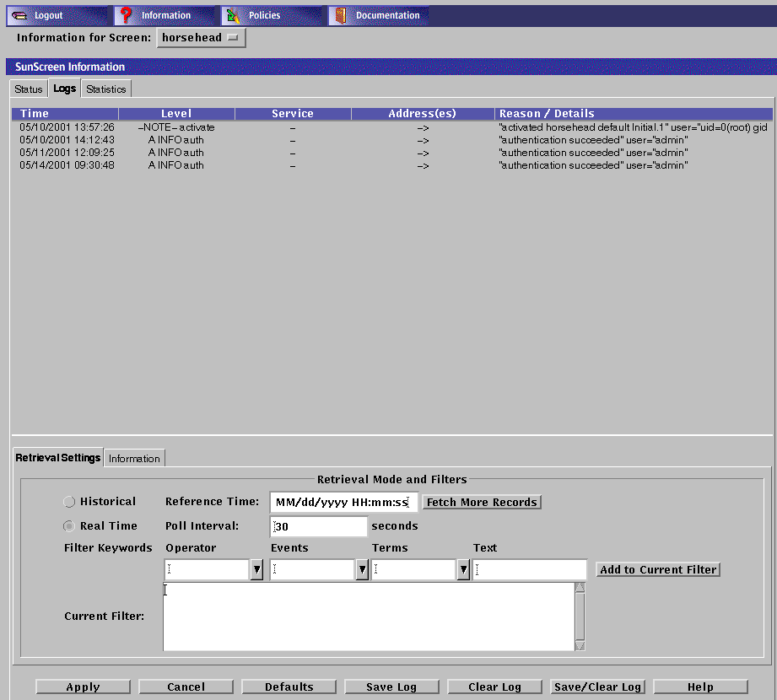Open the Documentation label in the top bar
Screen dimensions: 777x700
[x=387, y=15]
